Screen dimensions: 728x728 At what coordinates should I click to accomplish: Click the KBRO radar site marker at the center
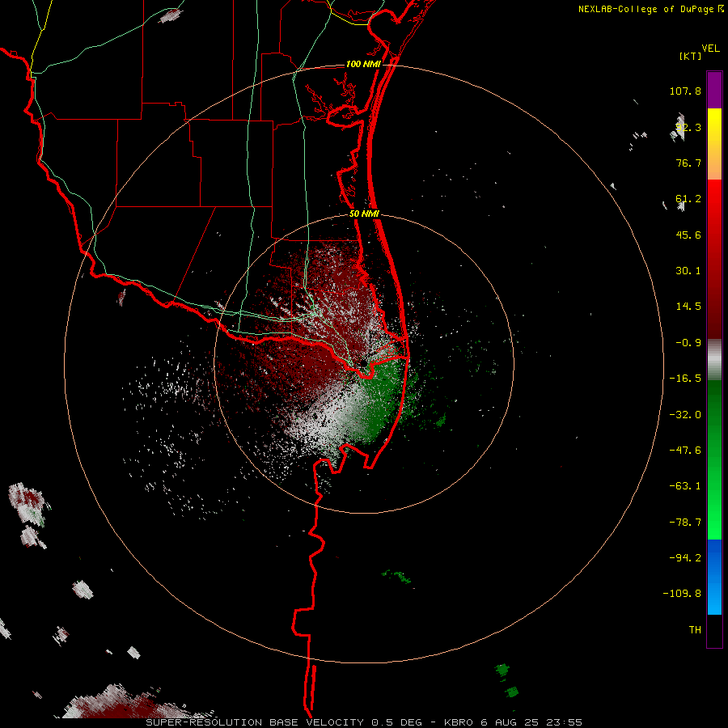(363, 363)
